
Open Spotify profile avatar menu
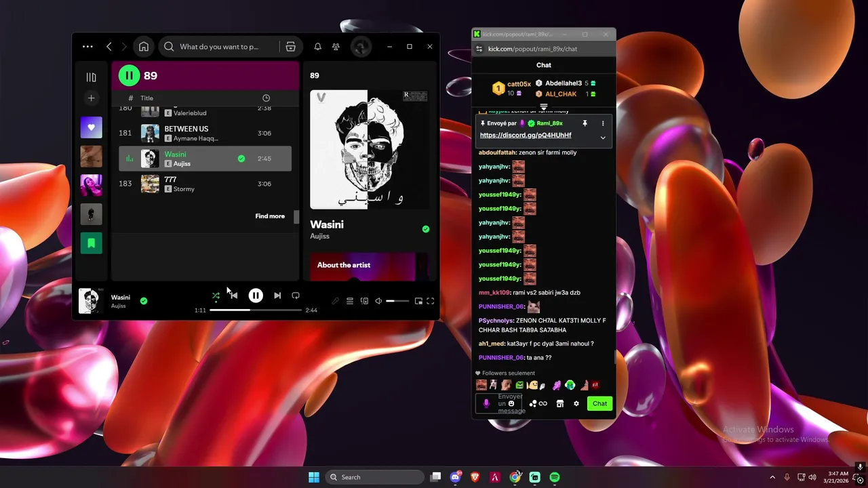coord(361,47)
